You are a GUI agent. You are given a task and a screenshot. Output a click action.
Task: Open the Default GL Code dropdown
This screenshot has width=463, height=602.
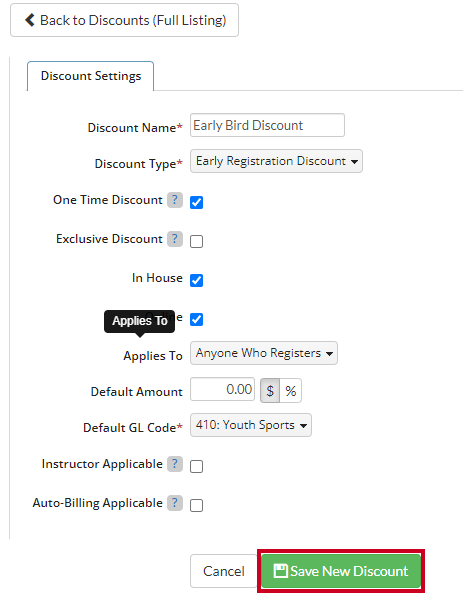pyautogui.click(x=251, y=425)
